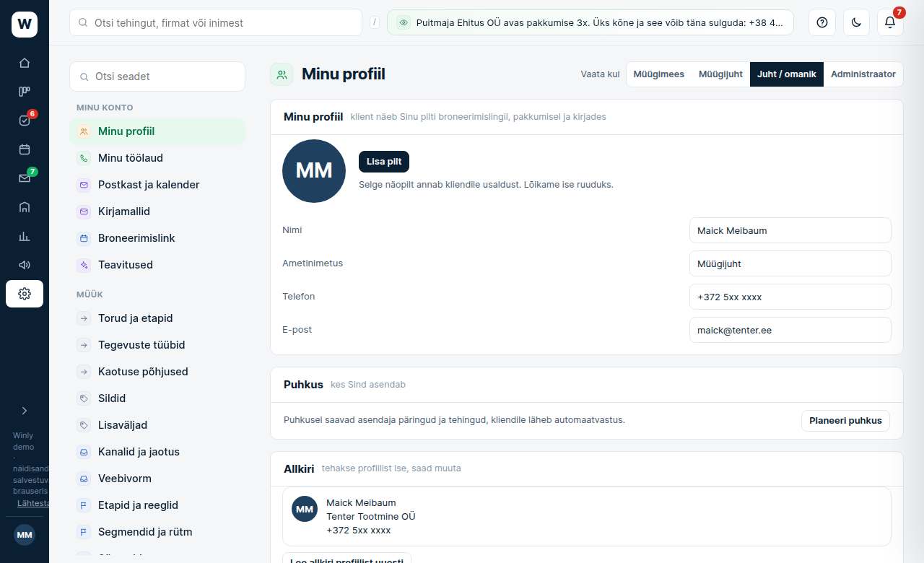924x563 pixels.
Task: Open the home icon in left rail
Action: click(x=25, y=63)
